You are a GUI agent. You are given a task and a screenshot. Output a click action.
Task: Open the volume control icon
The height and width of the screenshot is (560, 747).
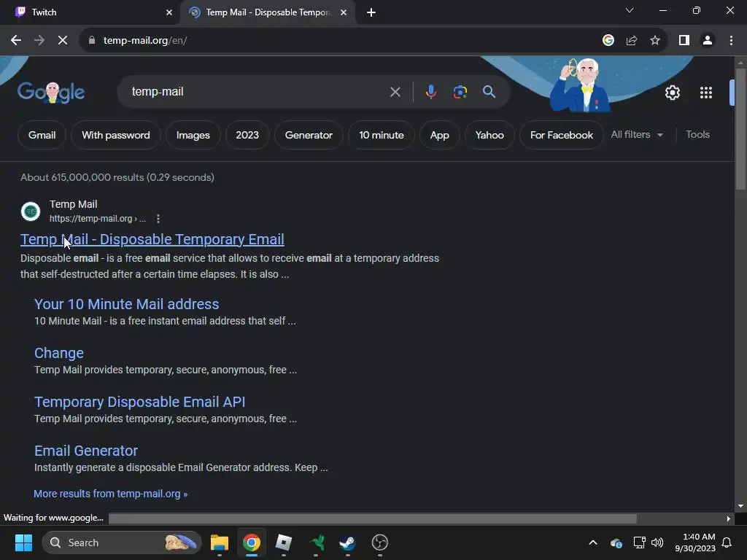pos(657,542)
